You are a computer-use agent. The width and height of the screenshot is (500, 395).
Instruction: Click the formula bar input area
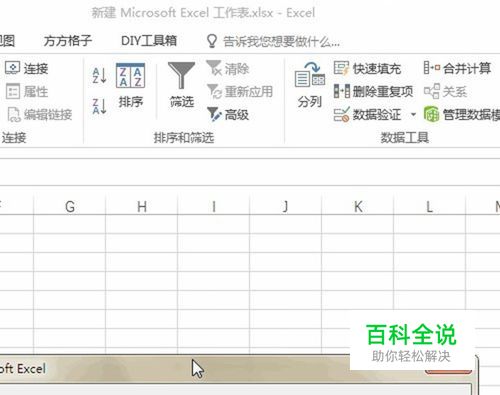250,172
